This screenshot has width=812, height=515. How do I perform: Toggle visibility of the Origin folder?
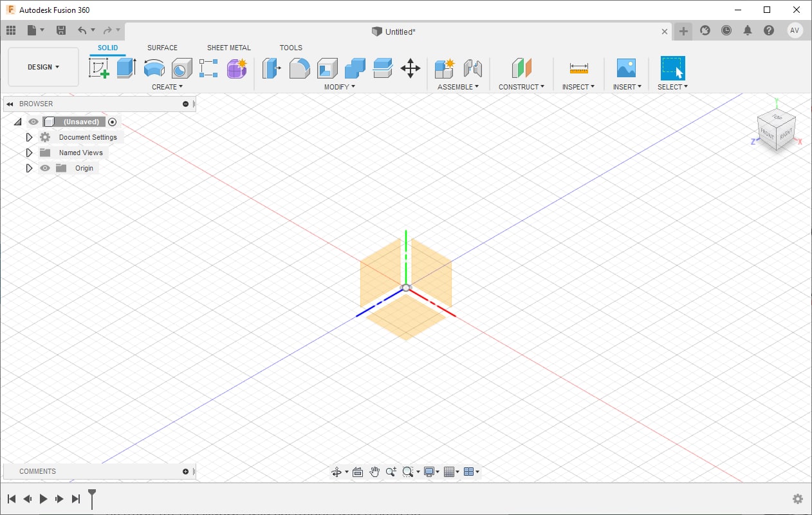tap(45, 168)
